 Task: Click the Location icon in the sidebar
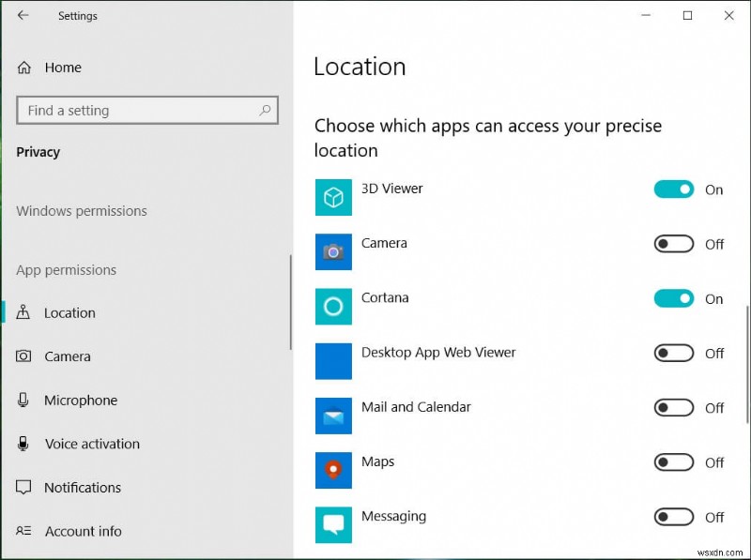coord(23,312)
